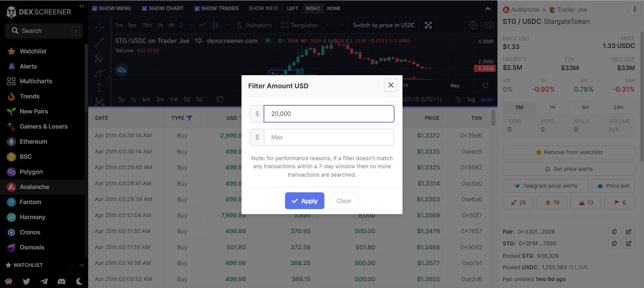Click the rocket reaction with 28
644x288 pixels.
pyautogui.click(x=518, y=203)
